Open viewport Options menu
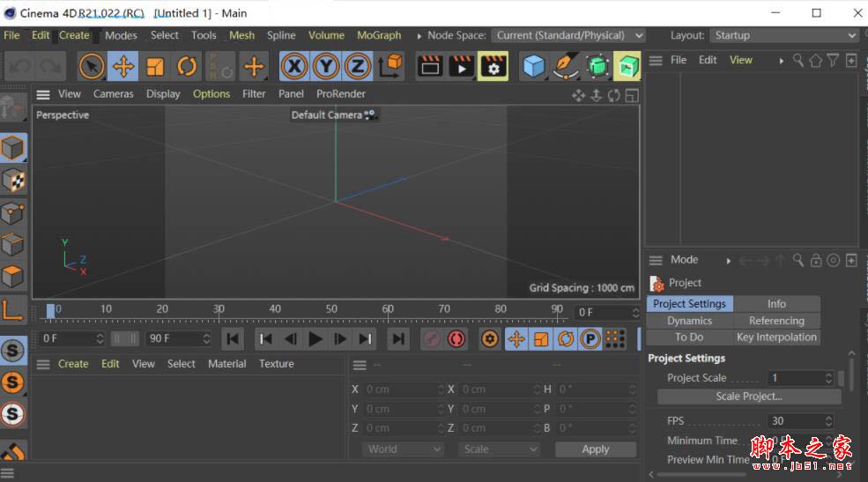The width and height of the screenshot is (868, 482). click(x=211, y=94)
